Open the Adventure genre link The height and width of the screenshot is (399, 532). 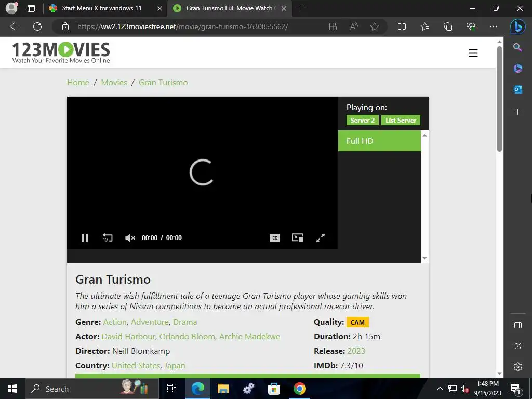[x=150, y=322]
